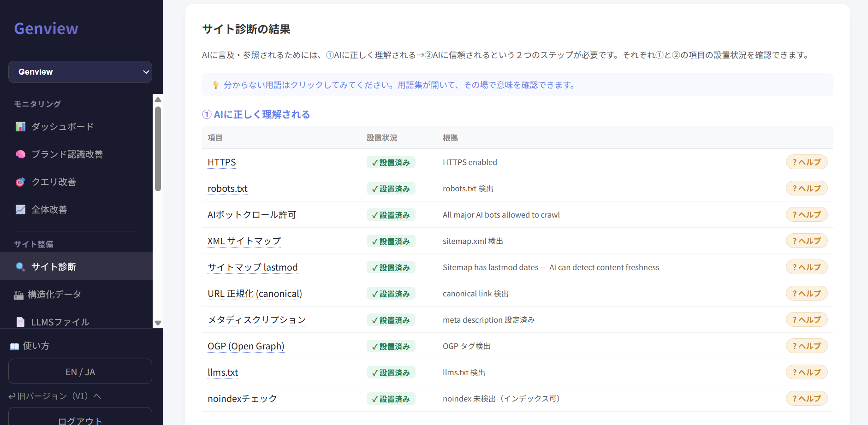Open help for サイトマップ lastmod row

(807, 267)
